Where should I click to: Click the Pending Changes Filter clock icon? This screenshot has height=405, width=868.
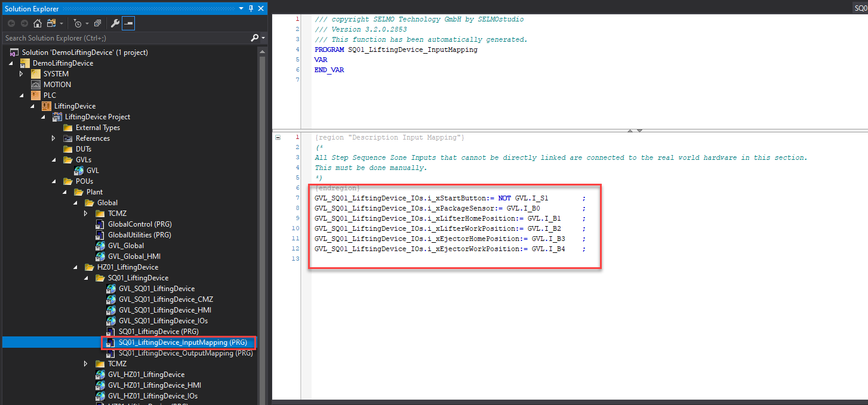pos(78,23)
